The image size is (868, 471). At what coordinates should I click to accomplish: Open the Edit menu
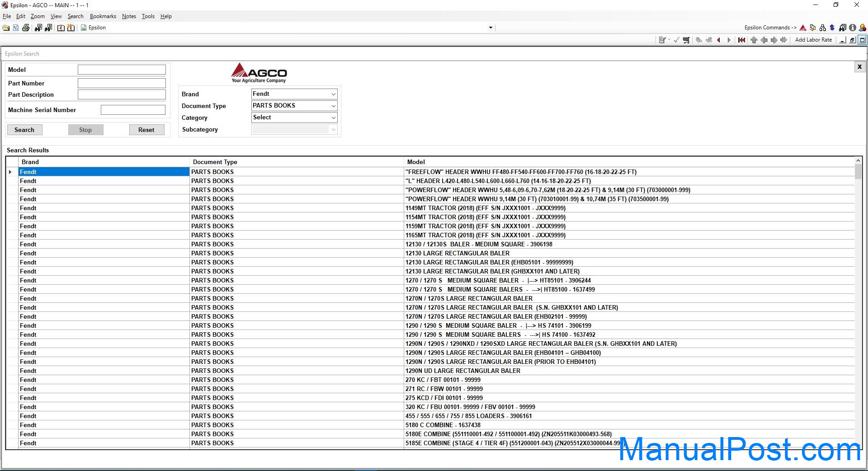click(21, 16)
